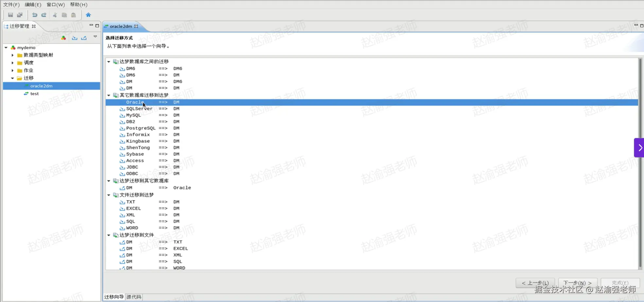
Task: Click the export icon in 迁移管理 panel toolbar
Action: pos(84,38)
